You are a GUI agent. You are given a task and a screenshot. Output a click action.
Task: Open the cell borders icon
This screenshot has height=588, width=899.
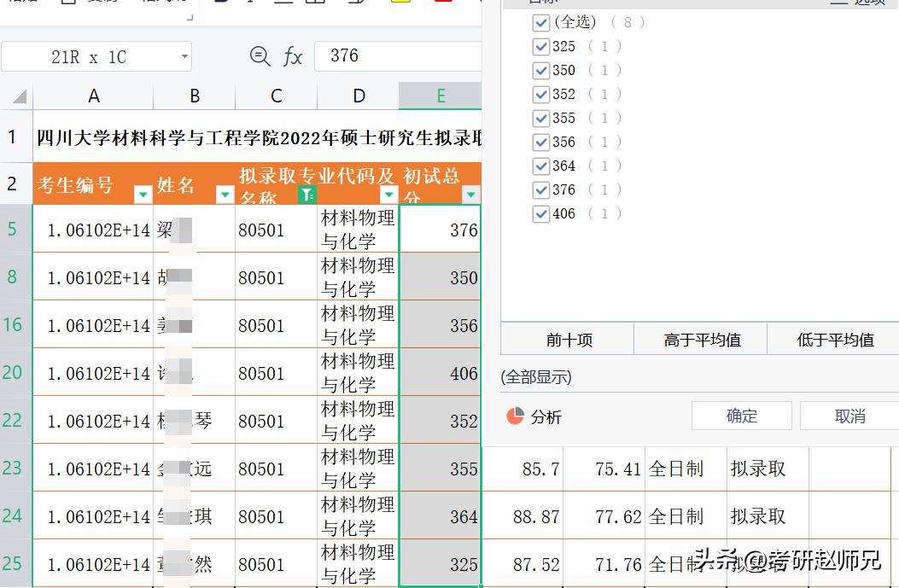click(314, 3)
